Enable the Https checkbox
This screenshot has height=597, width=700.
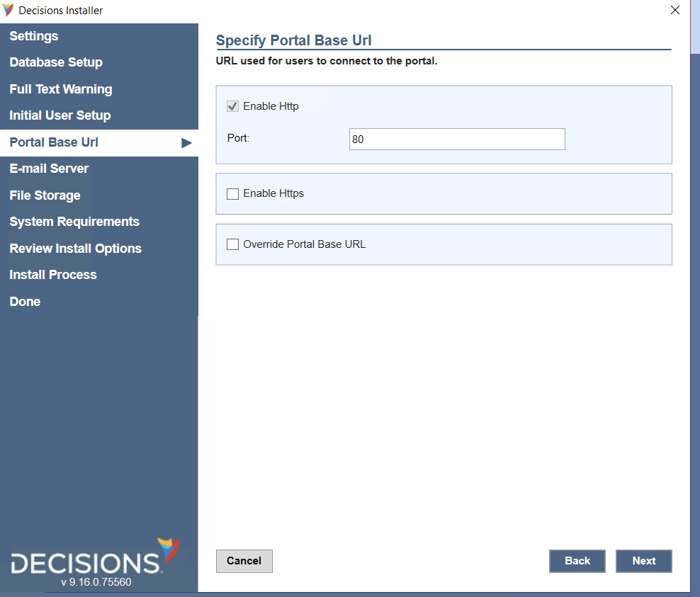[232, 193]
